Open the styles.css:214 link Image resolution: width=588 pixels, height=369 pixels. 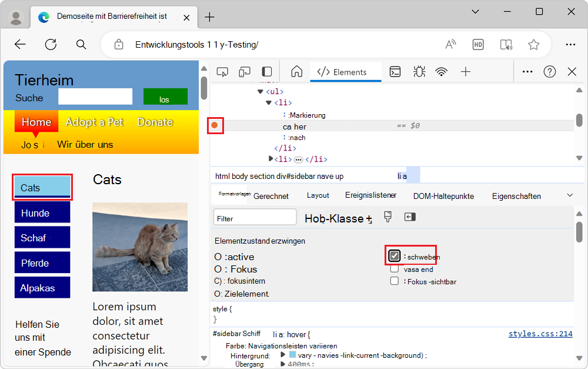click(x=540, y=334)
